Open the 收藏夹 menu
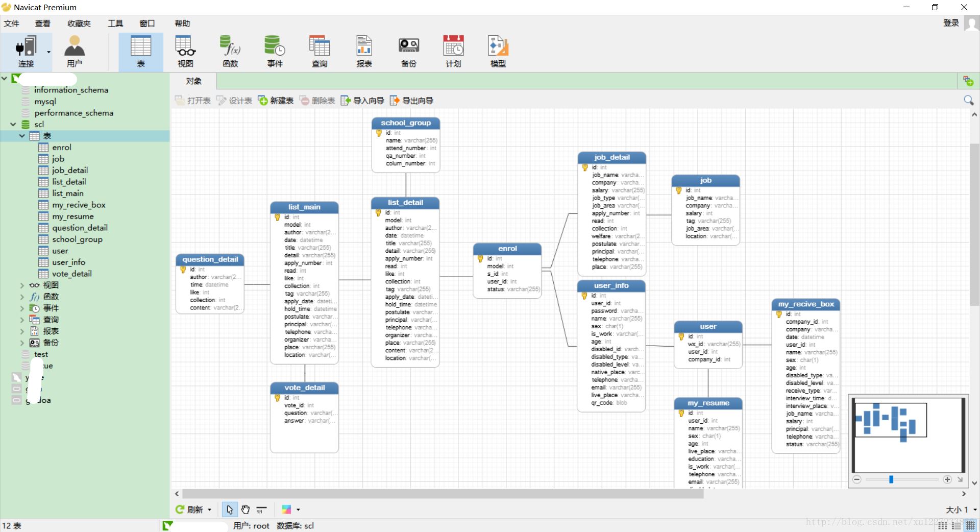The height and width of the screenshot is (532, 980). [x=79, y=23]
